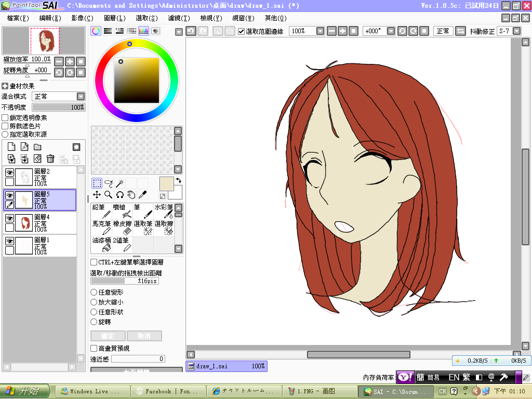Choose the 選取擦 selection eraser
532x399 pixels.
164,228
